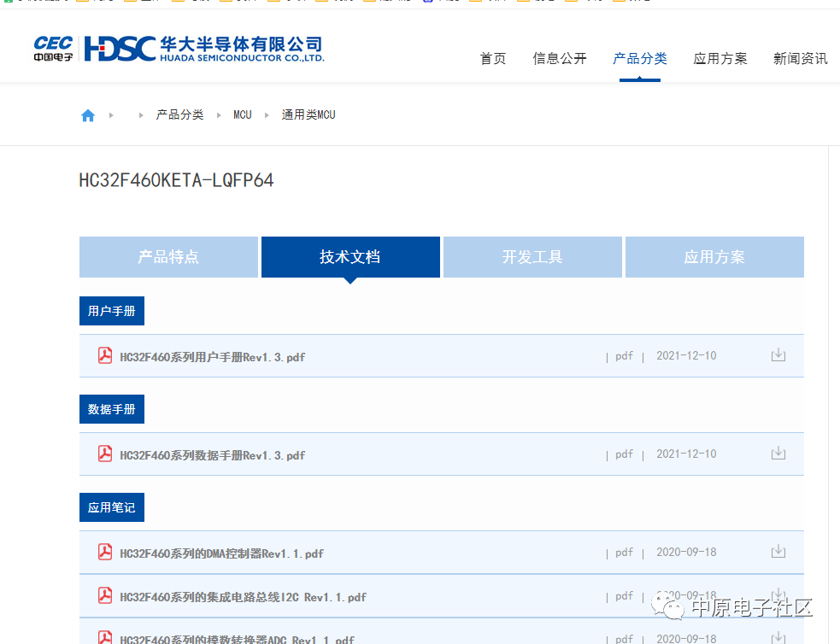The width and height of the screenshot is (840, 644).
Task: Click PDF icon beside 用户手册Rev1.3.pdf
Action: [x=105, y=355]
